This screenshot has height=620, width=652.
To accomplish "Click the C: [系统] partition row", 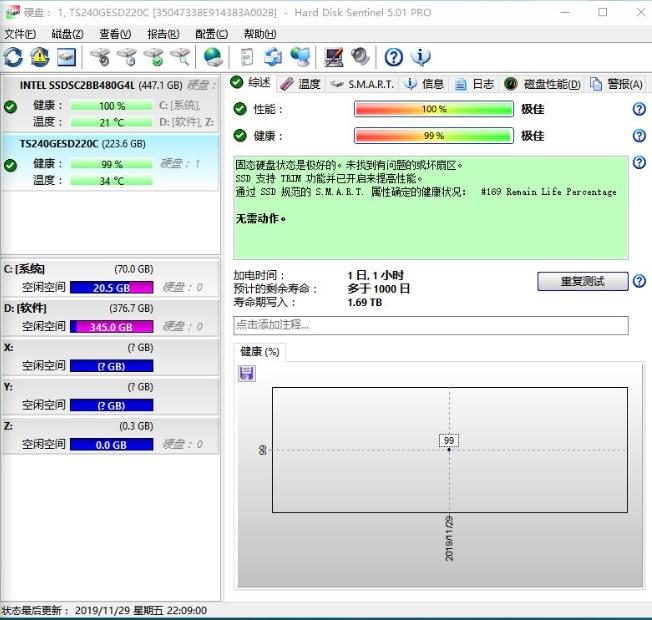I will pos(110,278).
